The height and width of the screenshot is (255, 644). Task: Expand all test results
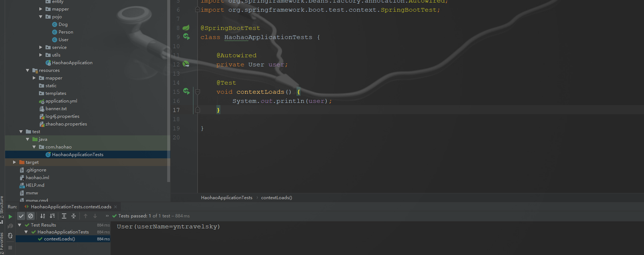(x=64, y=216)
